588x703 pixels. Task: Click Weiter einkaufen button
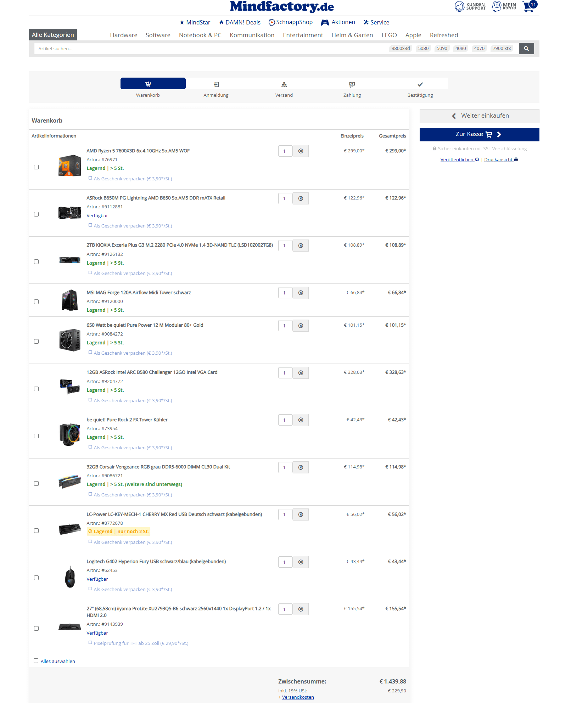pos(479,116)
